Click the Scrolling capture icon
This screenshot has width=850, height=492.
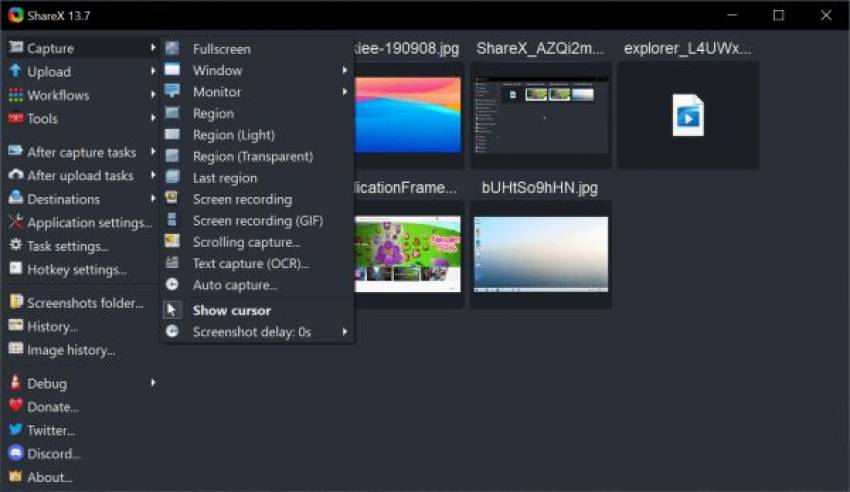(172, 241)
